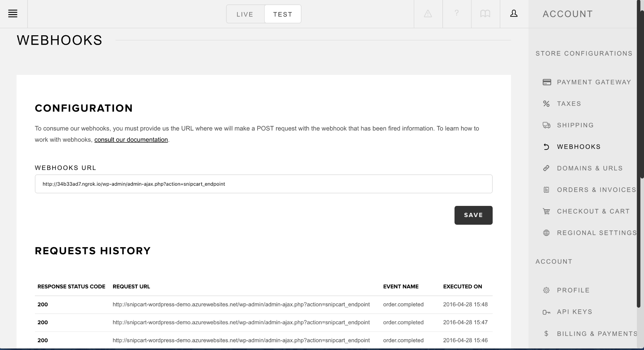
Task: Click order.completed event for 15:48 request
Action: click(403, 304)
